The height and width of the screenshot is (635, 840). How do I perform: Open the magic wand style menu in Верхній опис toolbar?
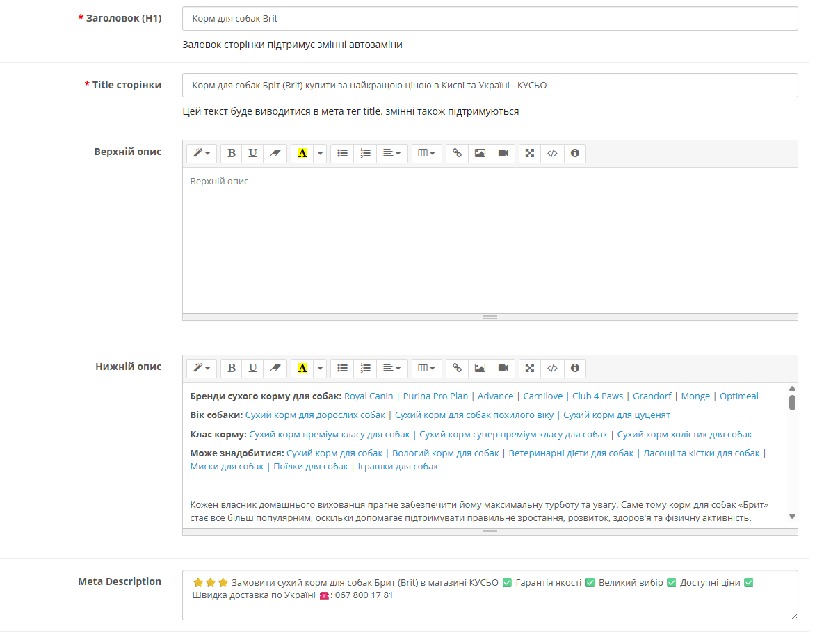point(202,153)
